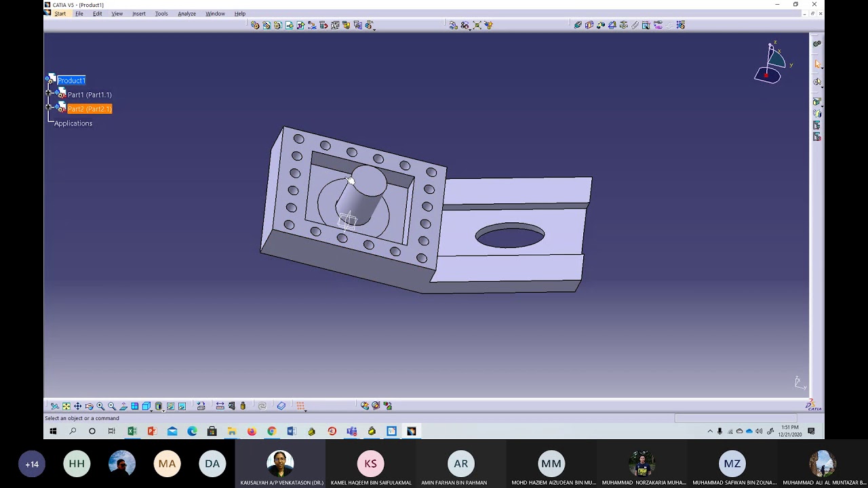This screenshot has width=868, height=488.
Task: Click the Hide/Show icon
Action: coord(170,406)
